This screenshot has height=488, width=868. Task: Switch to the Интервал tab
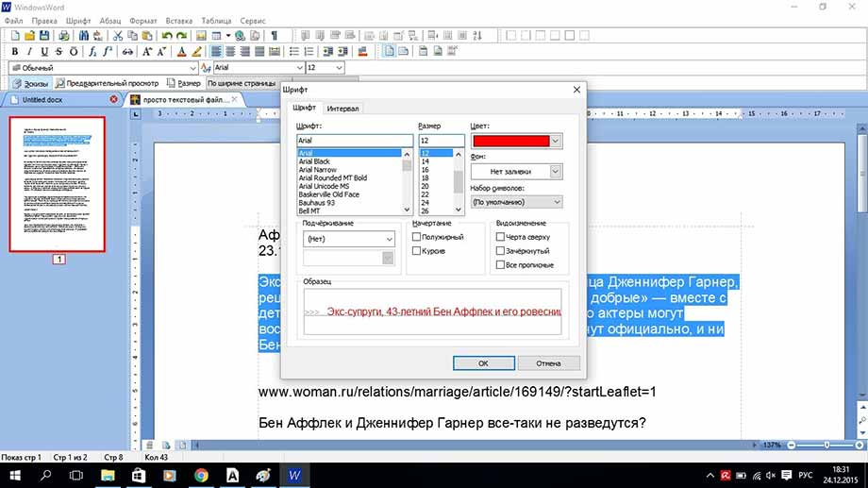click(342, 109)
